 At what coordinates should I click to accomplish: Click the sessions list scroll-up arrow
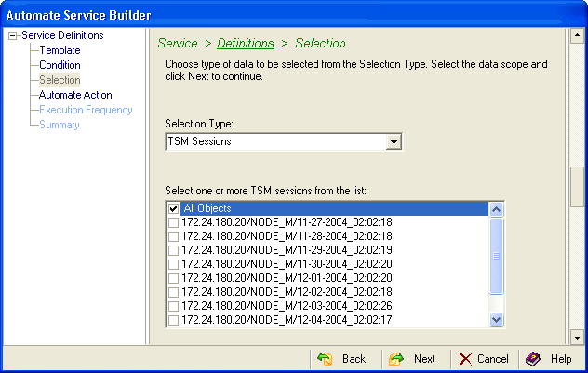coord(496,209)
